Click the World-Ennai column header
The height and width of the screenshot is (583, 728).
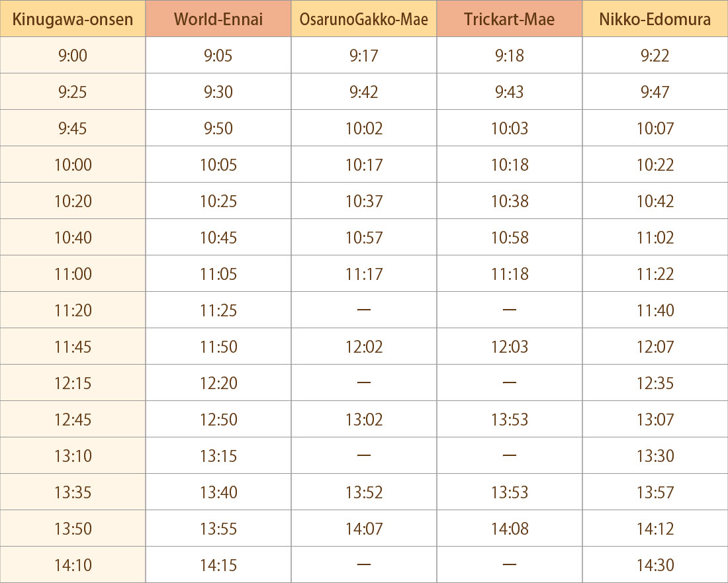click(x=218, y=19)
